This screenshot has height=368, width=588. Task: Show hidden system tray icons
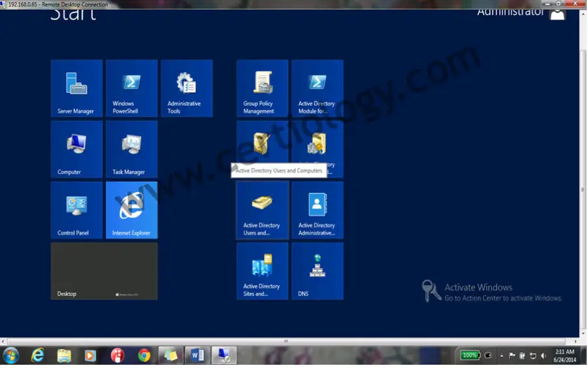501,355
